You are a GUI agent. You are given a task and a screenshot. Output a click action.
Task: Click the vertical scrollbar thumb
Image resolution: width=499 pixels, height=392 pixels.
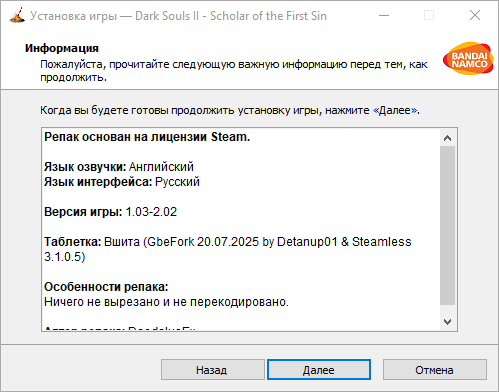point(447,225)
